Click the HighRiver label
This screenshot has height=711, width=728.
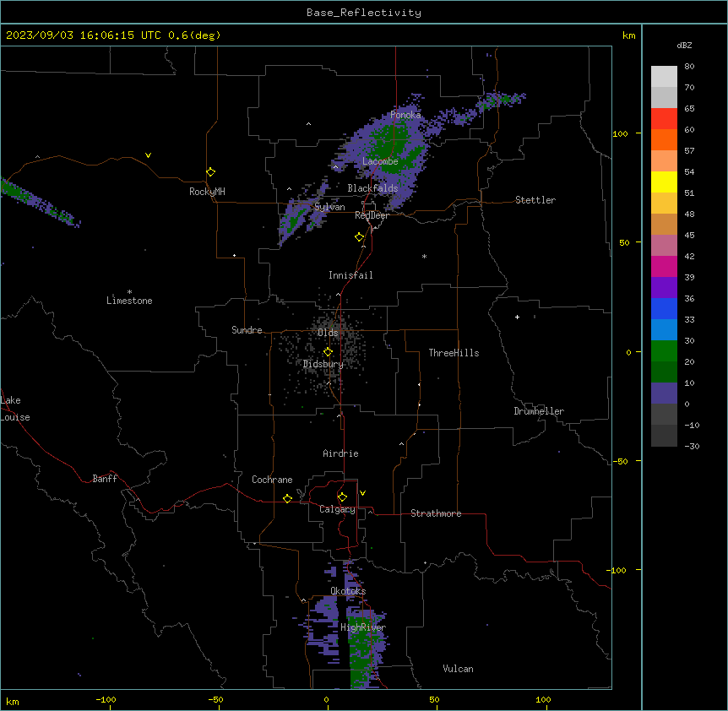(x=363, y=627)
